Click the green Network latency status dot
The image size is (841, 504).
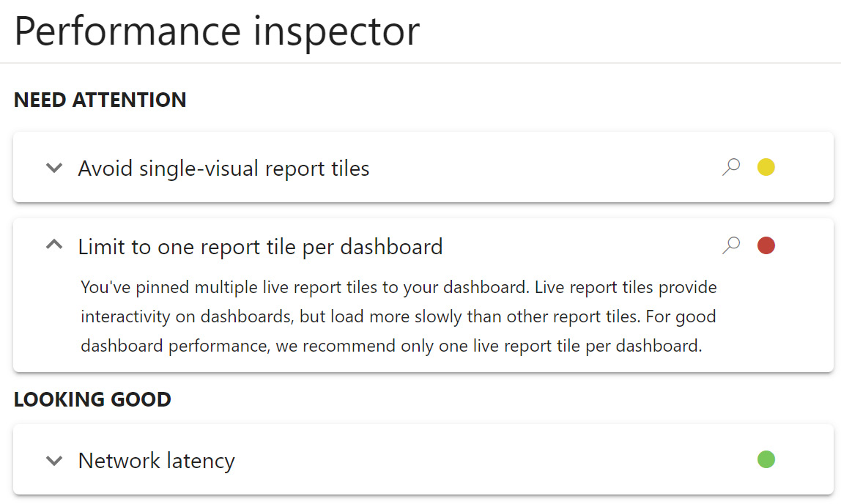(x=766, y=459)
